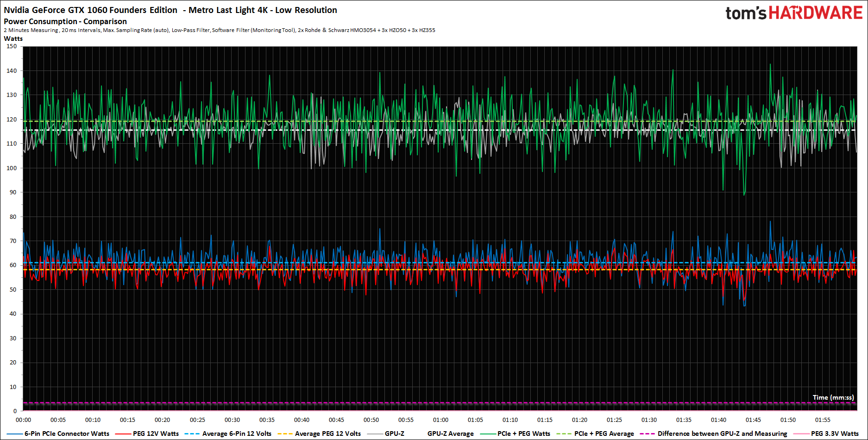The image size is (868, 440).
Task: Click the 00:30 time label
Action: click(x=232, y=420)
